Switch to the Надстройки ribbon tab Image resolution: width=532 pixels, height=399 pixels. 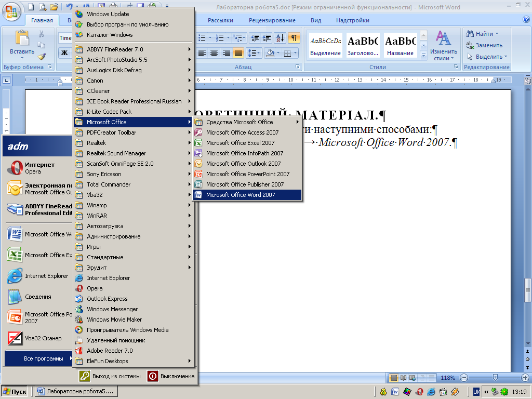[x=353, y=20]
